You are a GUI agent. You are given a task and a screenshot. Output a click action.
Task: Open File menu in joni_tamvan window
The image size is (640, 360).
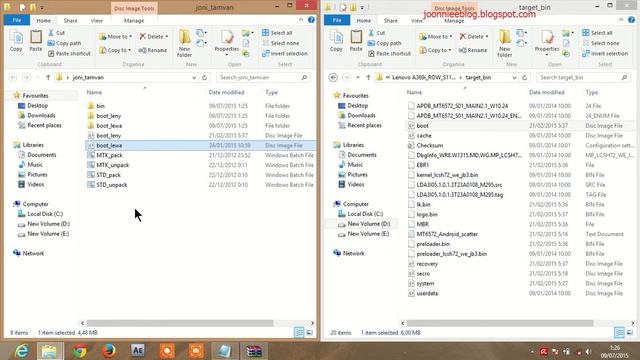(x=17, y=20)
